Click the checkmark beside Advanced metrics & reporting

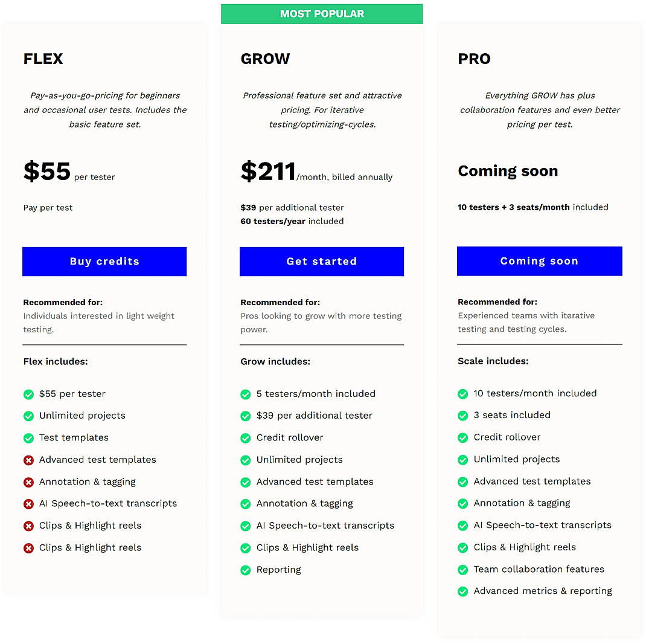[x=463, y=591]
